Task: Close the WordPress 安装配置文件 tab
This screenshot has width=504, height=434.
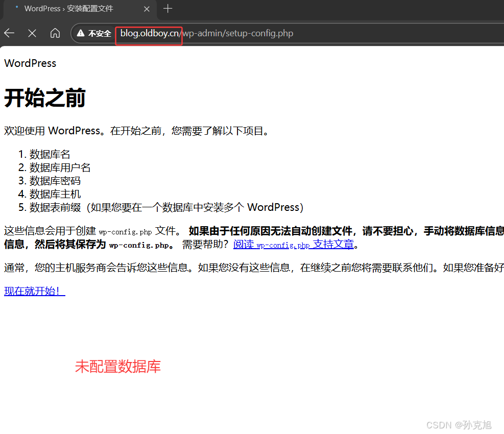Action: coord(147,9)
